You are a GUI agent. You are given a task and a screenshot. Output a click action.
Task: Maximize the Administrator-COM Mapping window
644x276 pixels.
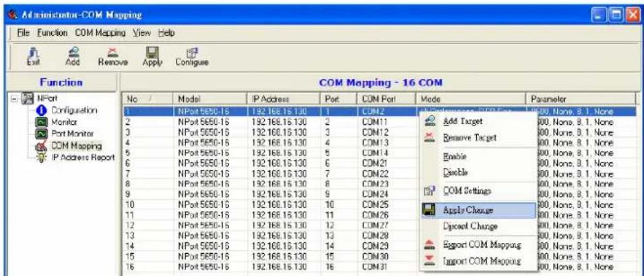[x=615, y=16]
